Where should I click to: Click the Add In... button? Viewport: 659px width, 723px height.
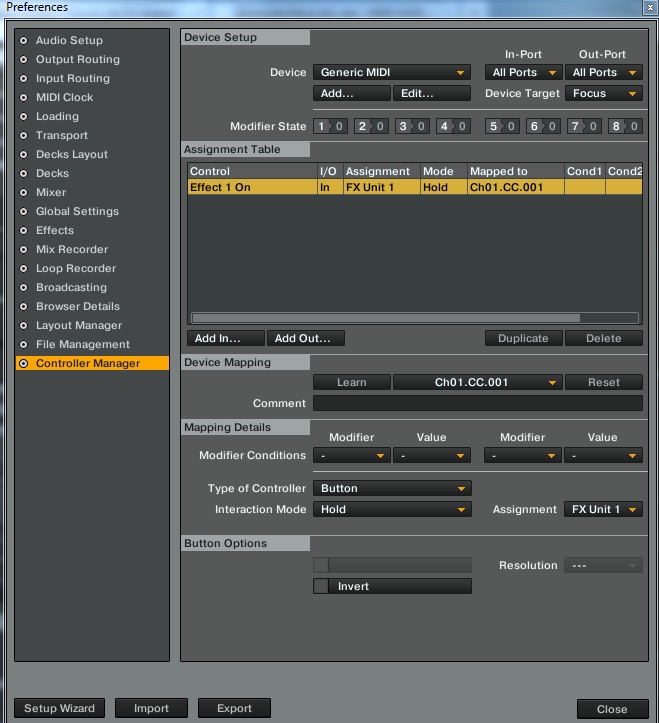coord(226,338)
